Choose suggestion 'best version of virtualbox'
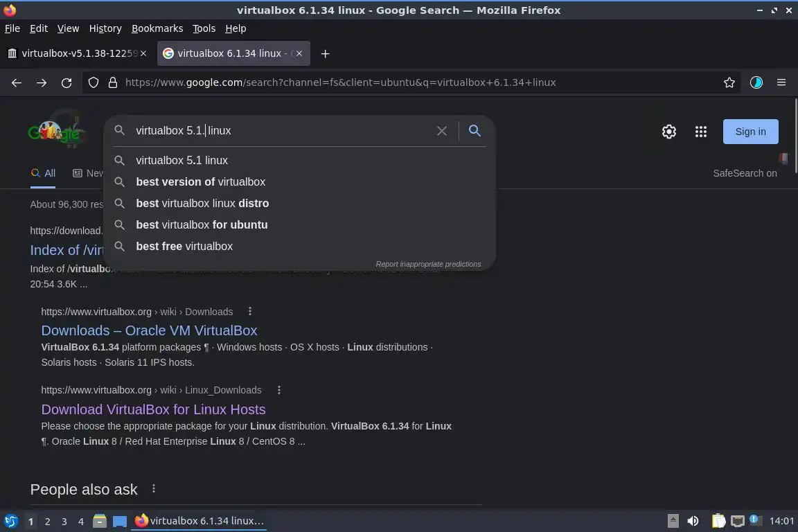Screen dimensions: 798x532 299,181
